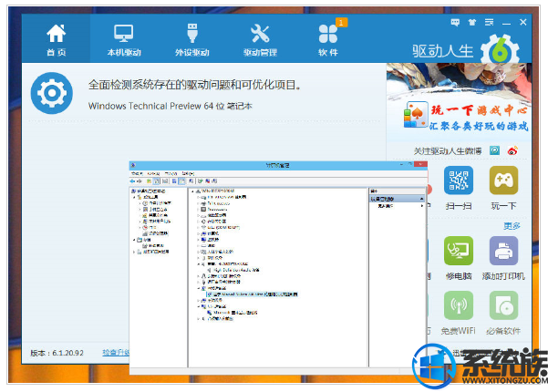Open the skin (shirt) icon
Image resolution: width=548 pixels, height=392 pixels.
coord(472,23)
